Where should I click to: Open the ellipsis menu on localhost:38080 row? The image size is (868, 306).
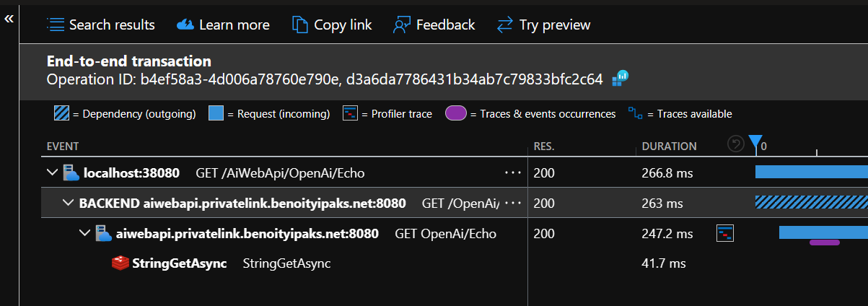coord(513,173)
